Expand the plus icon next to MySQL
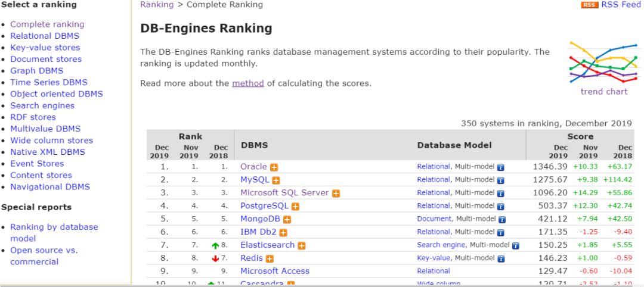 click(276, 180)
